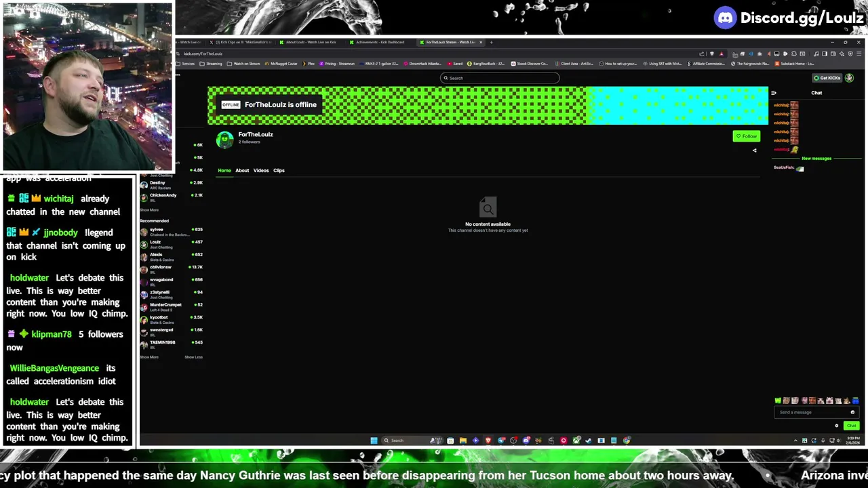Switch to the About channel tab
This screenshot has width=868, height=488.
[242, 171]
